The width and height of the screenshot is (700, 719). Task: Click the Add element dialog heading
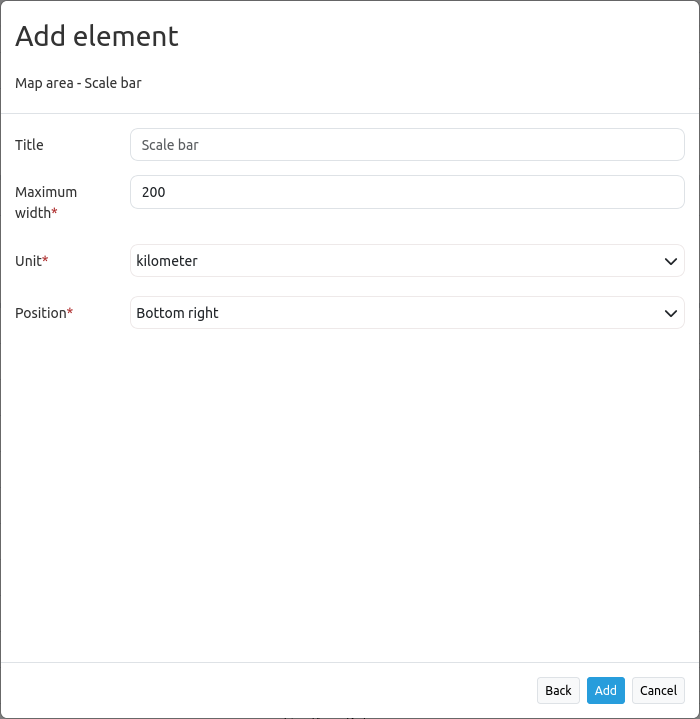(97, 36)
